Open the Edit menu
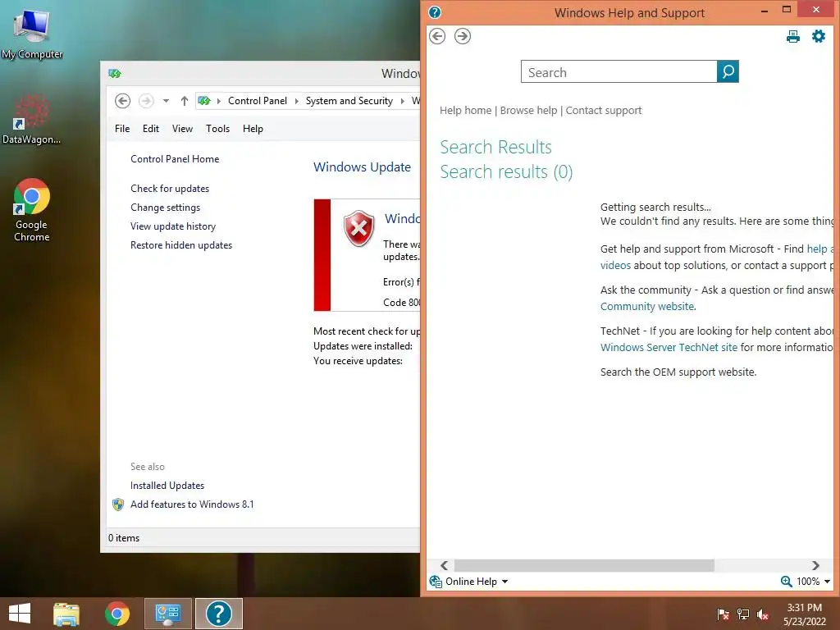Screen dimensions: 840x630 [151, 129]
